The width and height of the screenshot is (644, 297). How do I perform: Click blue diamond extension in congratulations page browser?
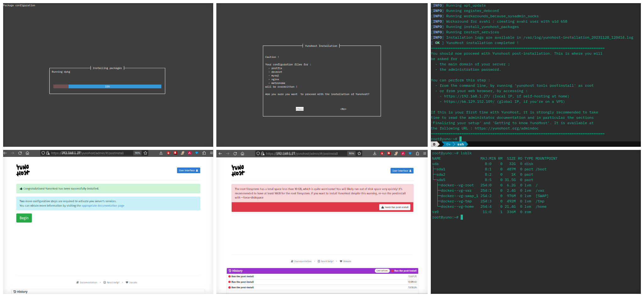point(197,153)
